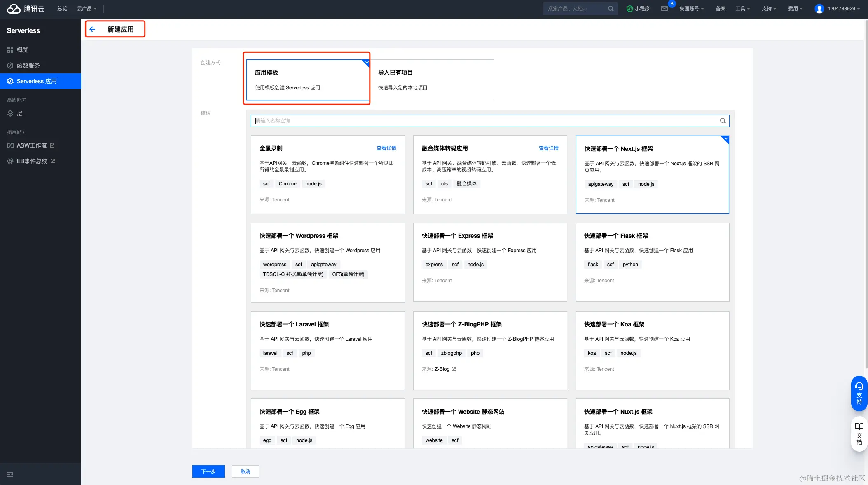Click the search magnifier in template search box
This screenshot has width=868, height=485.
[723, 121]
